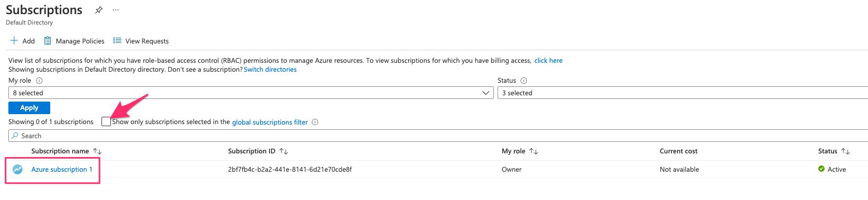Open the more options ellipsis menu

[116, 10]
